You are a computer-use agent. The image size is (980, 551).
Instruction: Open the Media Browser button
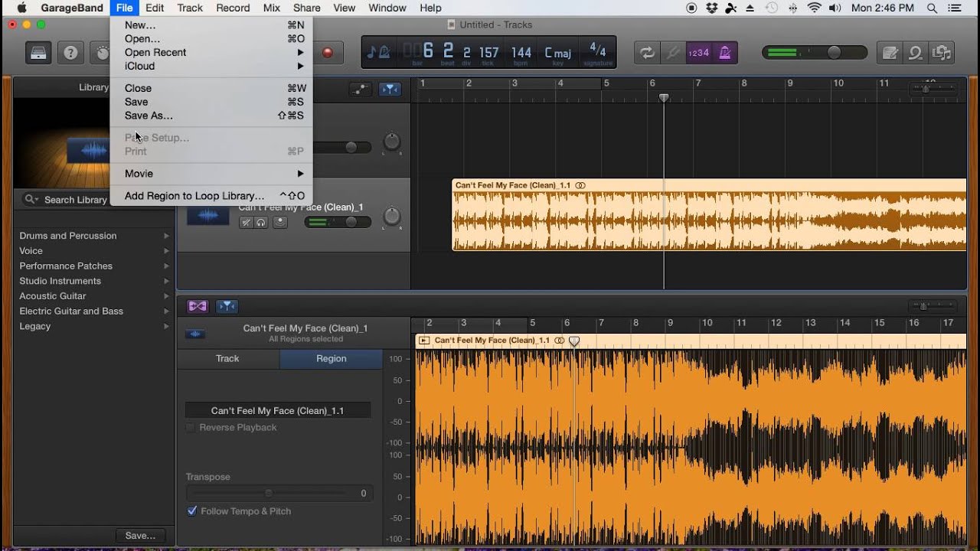click(942, 53)
